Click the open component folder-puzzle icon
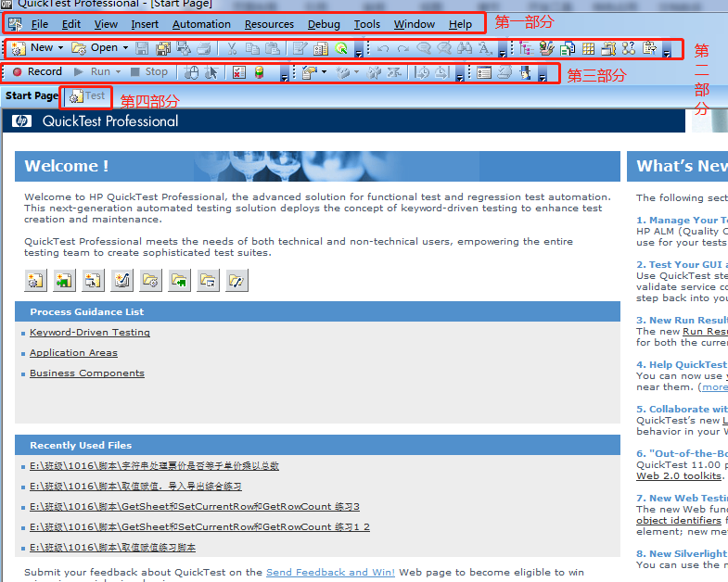Viewport: 728px width, 582px height. click(x=179, y=280)
